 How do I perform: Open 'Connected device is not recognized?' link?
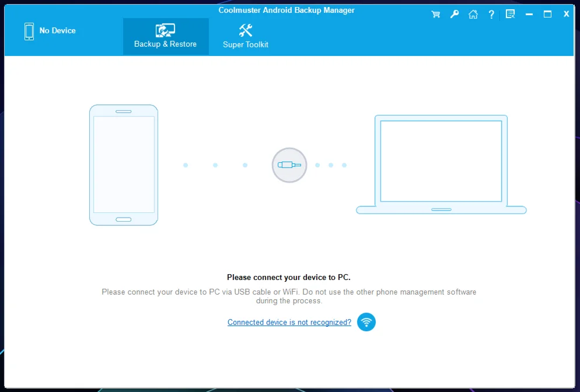click(289, 322)
